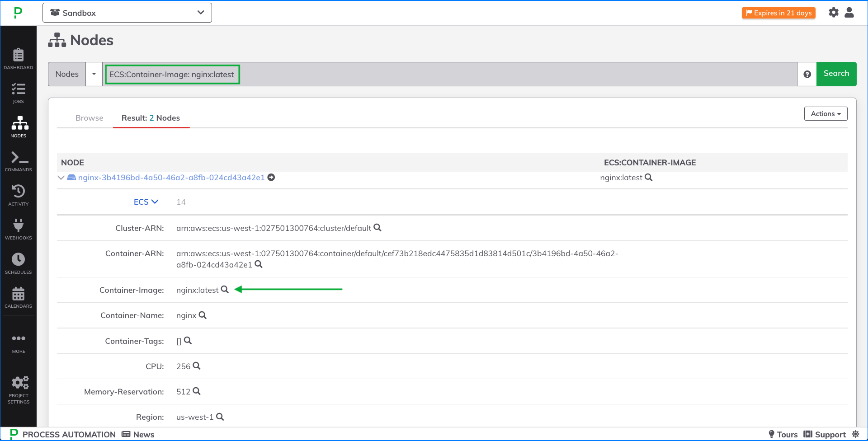Click the Container-ARN value text

tap(397, 259)
